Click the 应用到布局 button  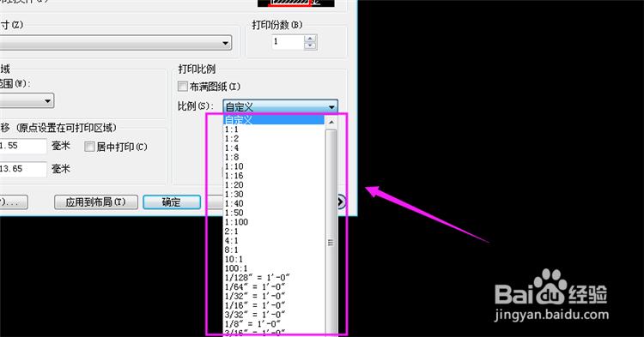pos(96,202)
